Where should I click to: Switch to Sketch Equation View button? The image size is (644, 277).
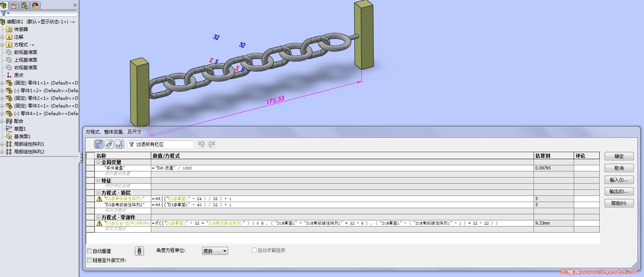pyautogui.click(x=109, y=144)
